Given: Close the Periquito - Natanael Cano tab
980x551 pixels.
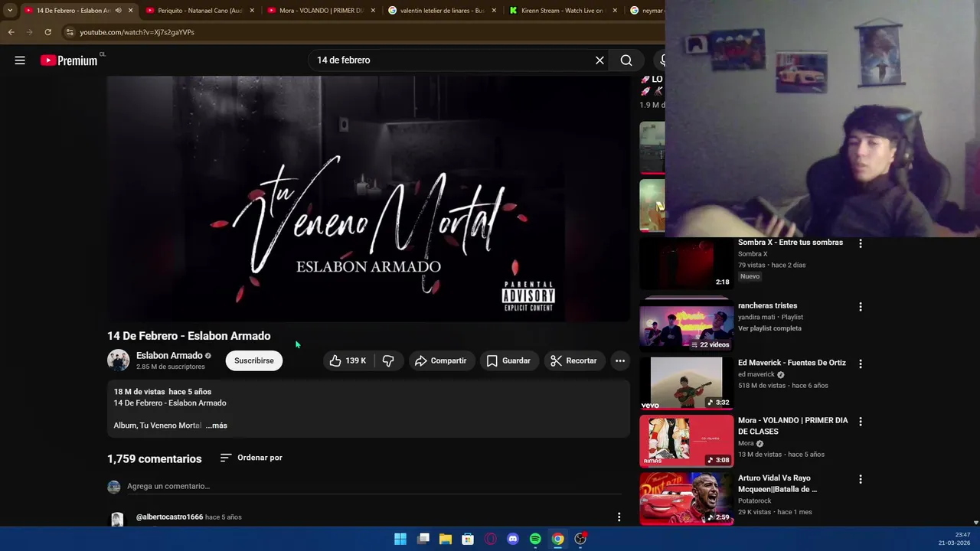Looking at the screenshot, I should click(251, 11).
